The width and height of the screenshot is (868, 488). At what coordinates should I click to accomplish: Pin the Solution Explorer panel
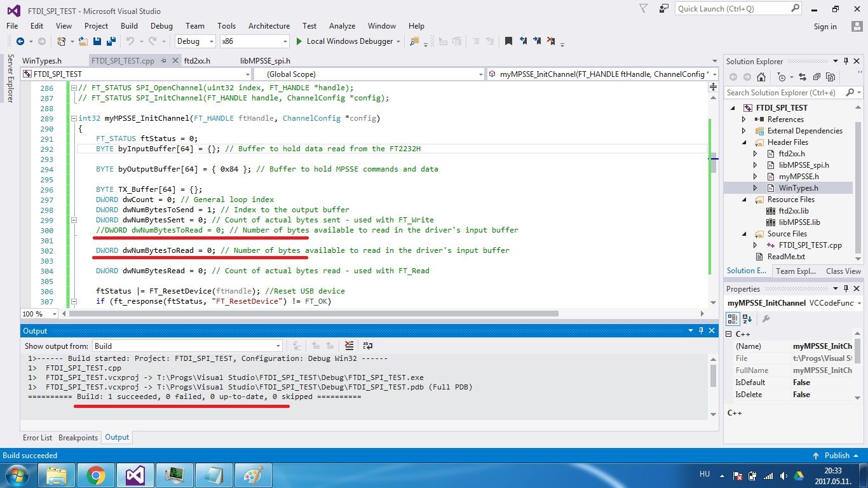click(846, 61)
